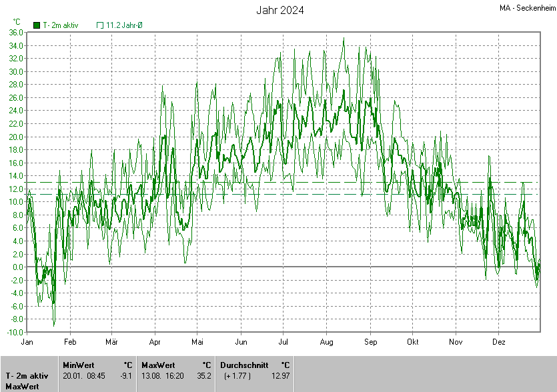Click the °C unit label above the axis
The height and width of the screenshot is (392, 557).
tap(17, 22)
